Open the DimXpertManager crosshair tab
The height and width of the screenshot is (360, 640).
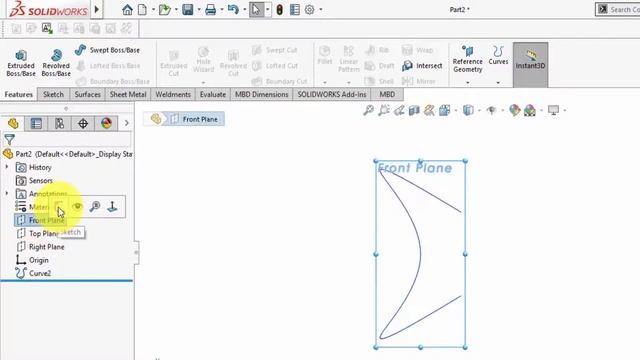pos(83,123)
